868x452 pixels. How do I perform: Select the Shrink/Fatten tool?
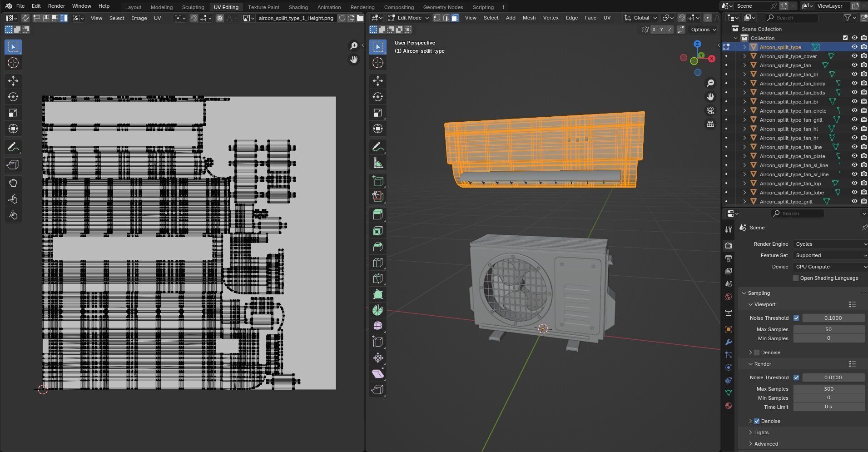[x=378, y=358]
